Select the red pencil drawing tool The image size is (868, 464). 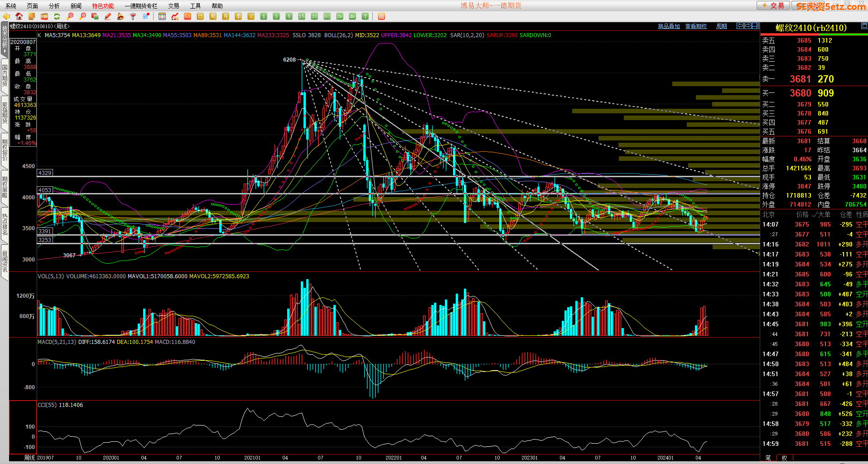pyautogui.click(x=108, y=16)
